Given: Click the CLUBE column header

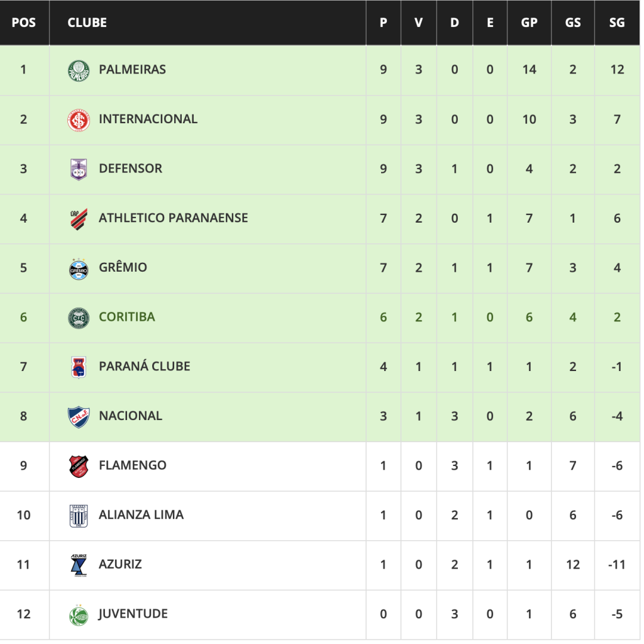Looking at the screenshot, I should [x=87, y=23].
